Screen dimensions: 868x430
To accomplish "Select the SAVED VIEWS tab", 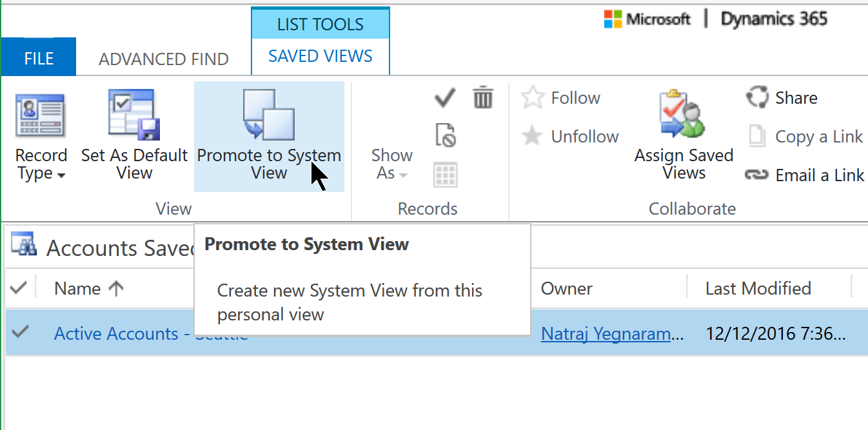I will 321,57.
